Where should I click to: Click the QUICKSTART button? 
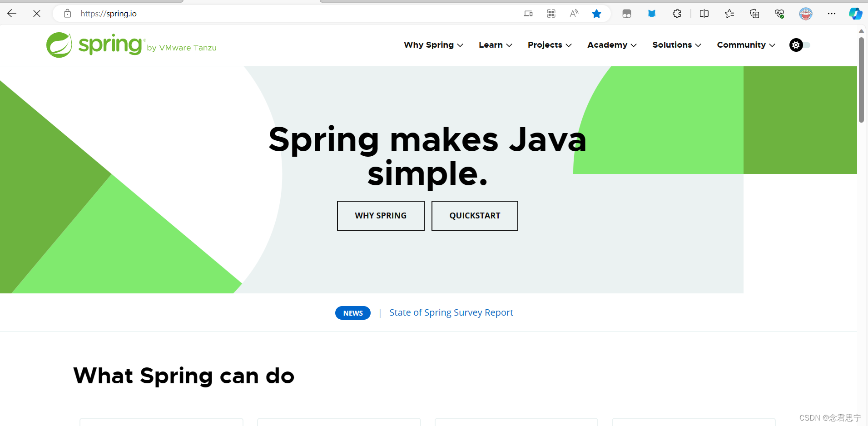pyautogui.click(x=475, y=215)
